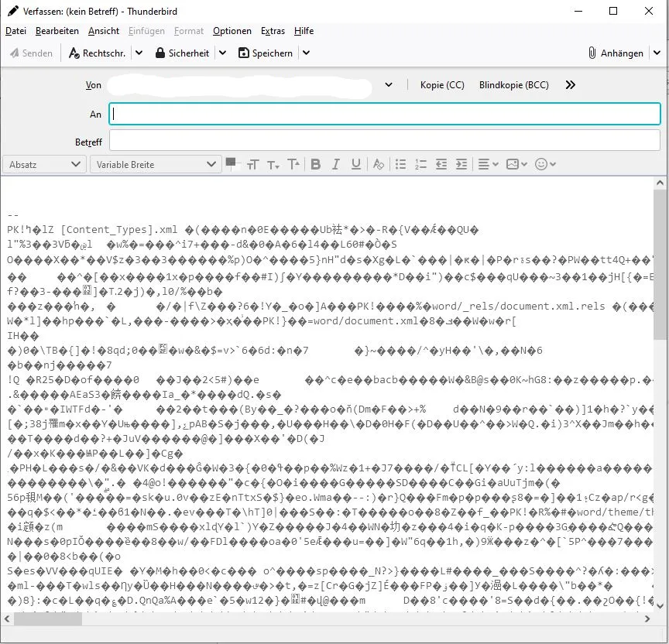Add a Kopie (CC) field

coord(442,85)
